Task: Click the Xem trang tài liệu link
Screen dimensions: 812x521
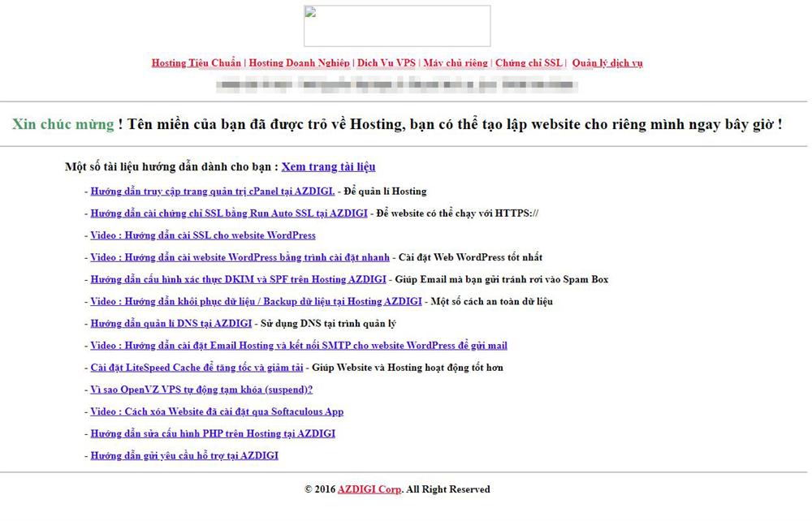Action: pyautogui.click(x=328, y=167)
